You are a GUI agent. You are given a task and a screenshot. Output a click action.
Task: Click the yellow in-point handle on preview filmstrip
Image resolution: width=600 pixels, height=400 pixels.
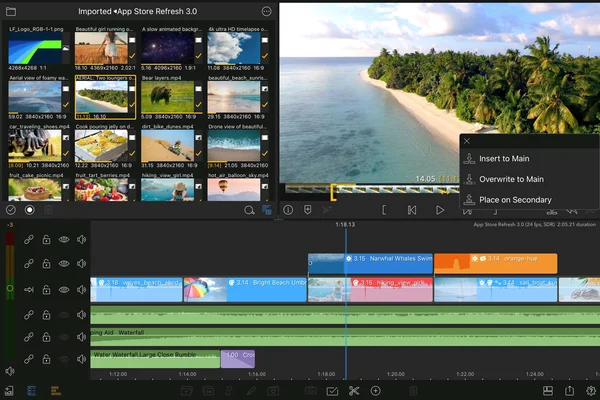click(x=333, y=193)
